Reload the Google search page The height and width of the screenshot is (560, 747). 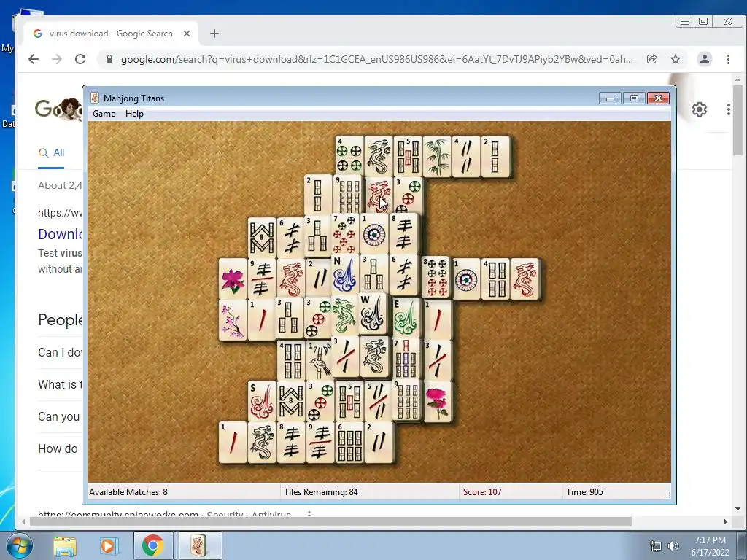[80, 59]
